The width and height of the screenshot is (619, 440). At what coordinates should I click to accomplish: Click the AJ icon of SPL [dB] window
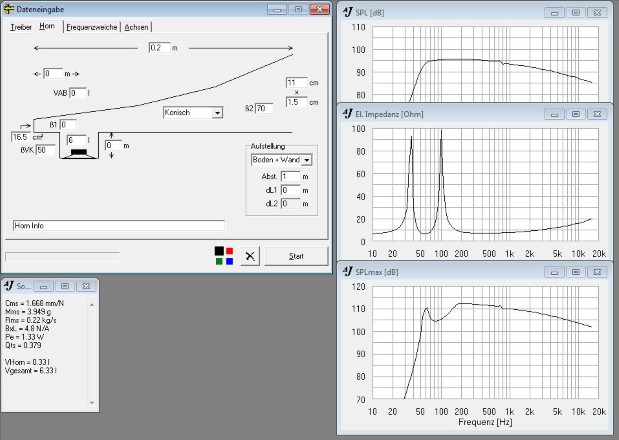347,12
